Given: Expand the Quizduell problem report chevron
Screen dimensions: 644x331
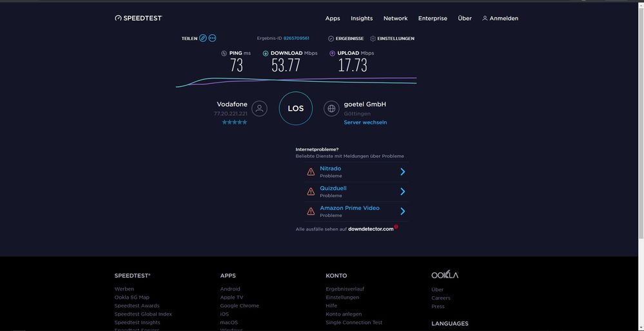Looking at the screenshot, I should click(x=403, y=191).
